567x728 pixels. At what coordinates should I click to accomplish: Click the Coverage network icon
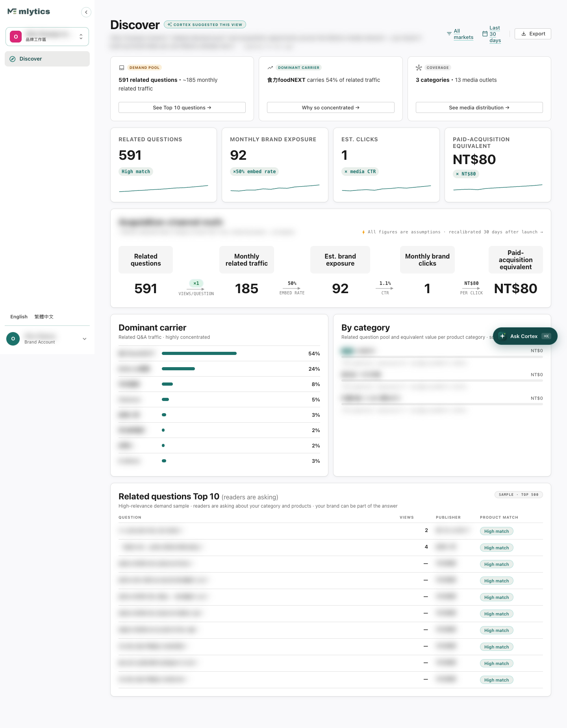(419, 68)
